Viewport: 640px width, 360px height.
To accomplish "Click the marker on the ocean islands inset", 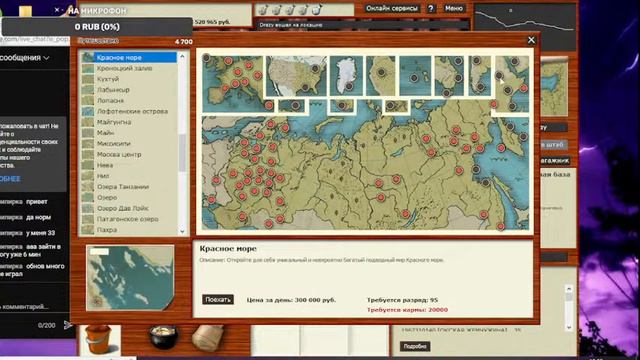I will [x=414, y=78].
